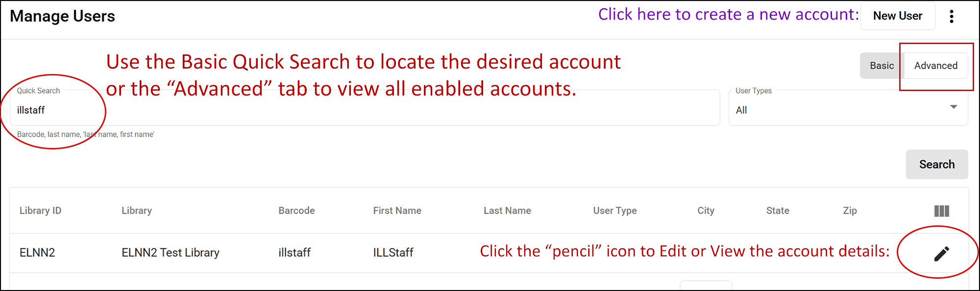Click the illstaff barcode cell
Screen dimensions: 980x291
[294, 253]
